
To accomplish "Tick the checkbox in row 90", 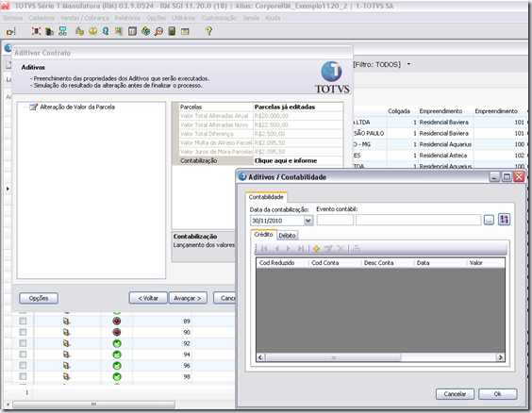I will 23,332.
